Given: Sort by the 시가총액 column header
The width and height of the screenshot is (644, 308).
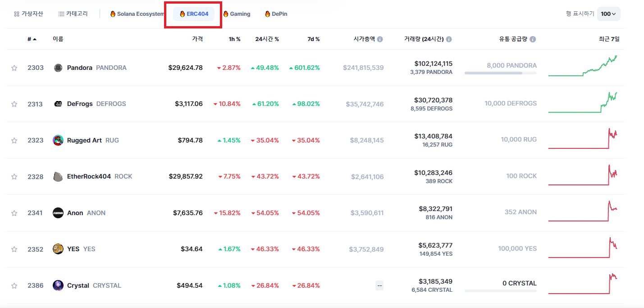Looking at the screenshot, I should click(364, 39).
